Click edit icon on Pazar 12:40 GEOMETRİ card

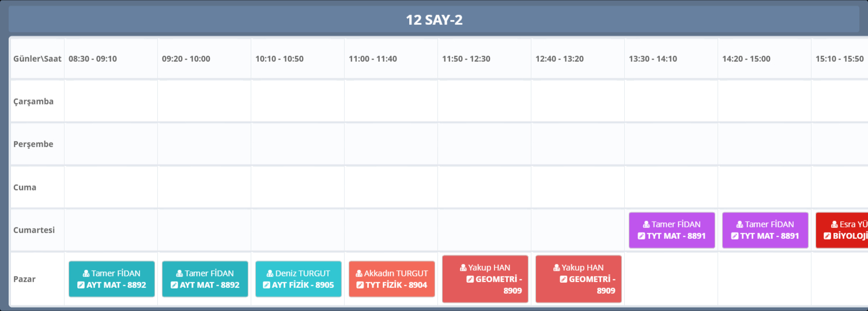(563, 279)
